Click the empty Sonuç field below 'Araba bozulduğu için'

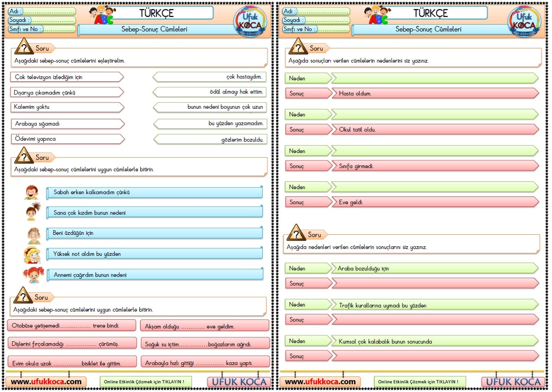(x=435, y=283)
